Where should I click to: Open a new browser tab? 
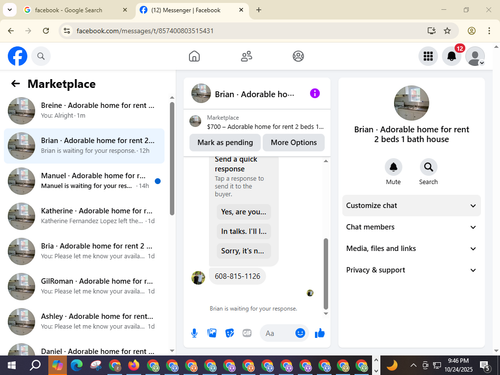[259, 10]
